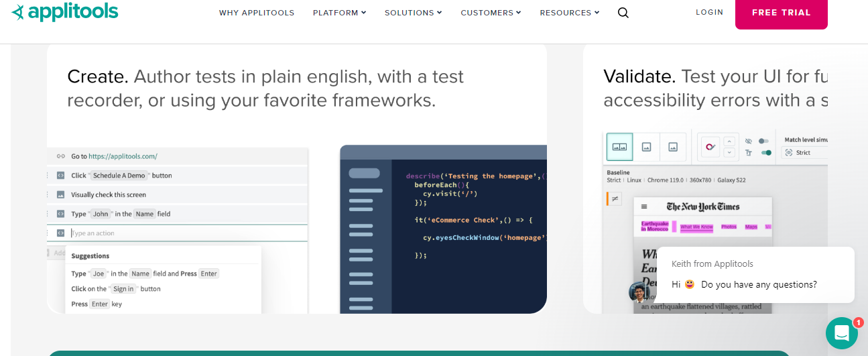Click the Free Trial button
Image resolution: width=868 pixels, height=356 pixels.
(x=781, y=13)
